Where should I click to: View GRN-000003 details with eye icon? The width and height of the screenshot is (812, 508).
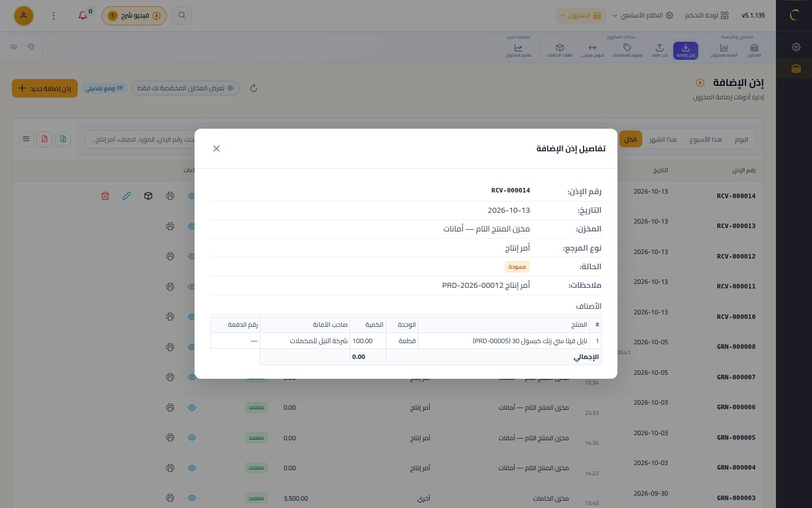coord(192,498)
